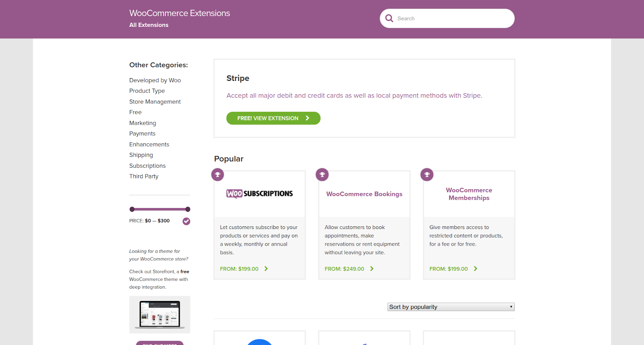Click the Subscriptions card description text

[x=259, y=240]
